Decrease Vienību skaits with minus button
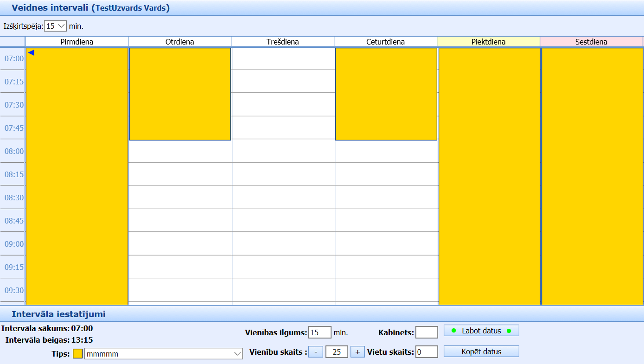 (x=315, y=352)
